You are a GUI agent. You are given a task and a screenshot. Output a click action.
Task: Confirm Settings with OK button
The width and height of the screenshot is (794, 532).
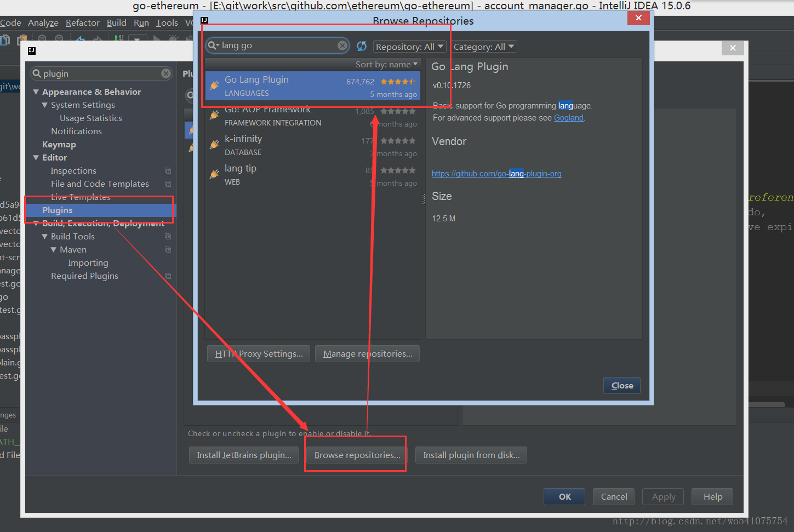(564, 497)
